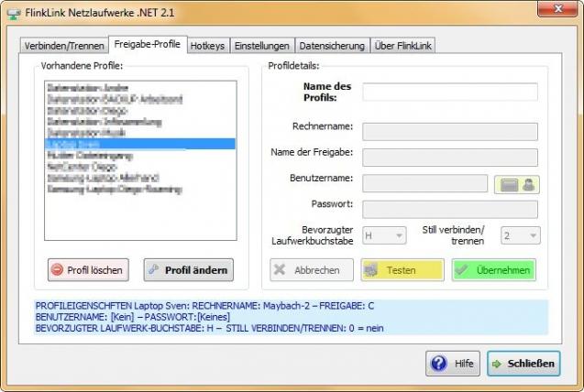The height and width of the screenshot is (392, 584).
Task: Click the green Übernehmen button
Action: (494, 270)
